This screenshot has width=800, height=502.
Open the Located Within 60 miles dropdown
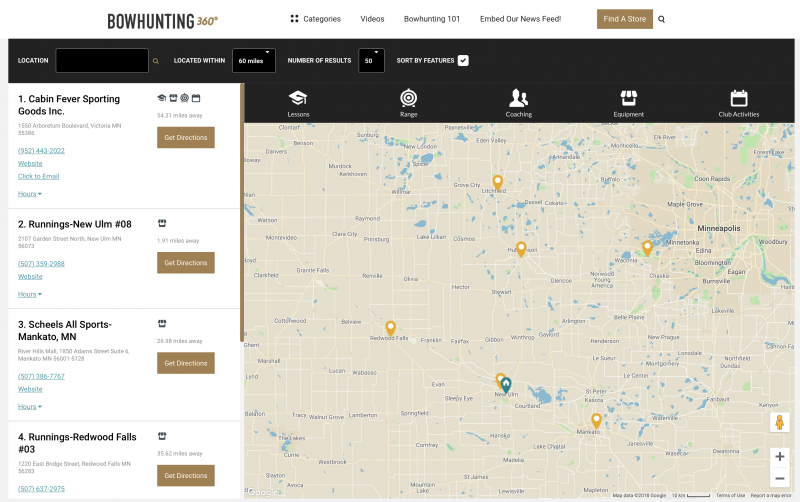pyautogui.click(x=254, y=60)
